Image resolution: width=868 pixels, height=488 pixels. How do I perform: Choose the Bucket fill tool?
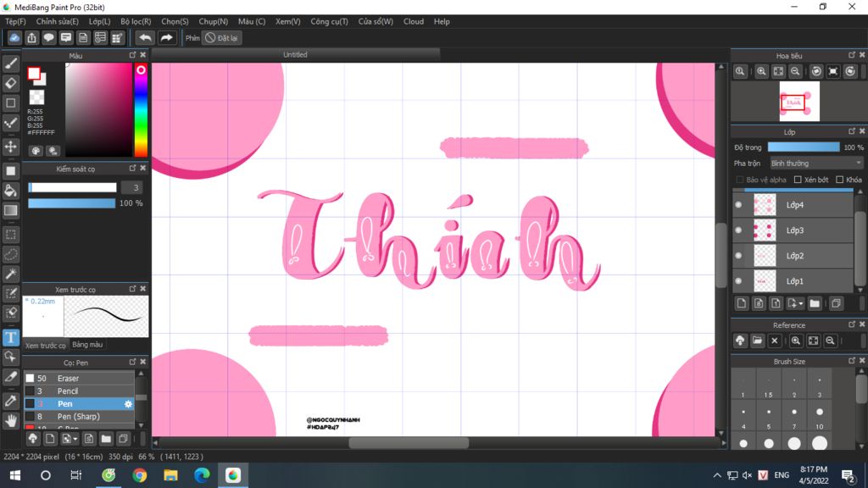click(x=10, y=191)
